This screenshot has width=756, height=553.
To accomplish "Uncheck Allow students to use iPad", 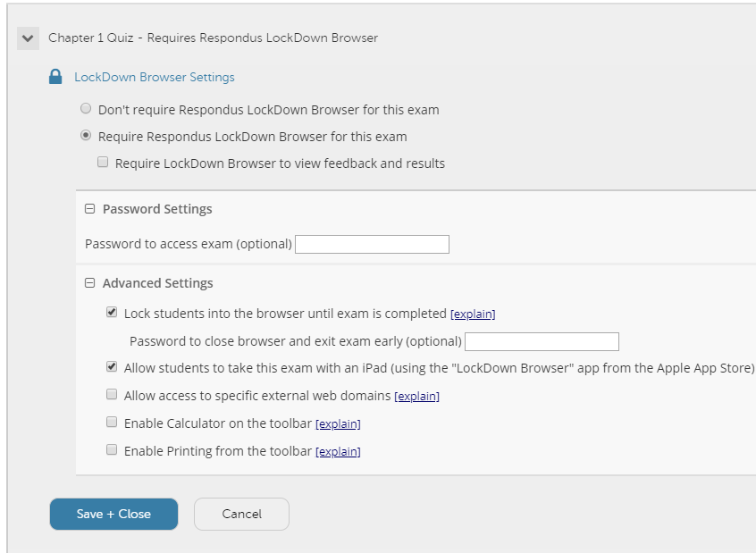I will point(112,367).
